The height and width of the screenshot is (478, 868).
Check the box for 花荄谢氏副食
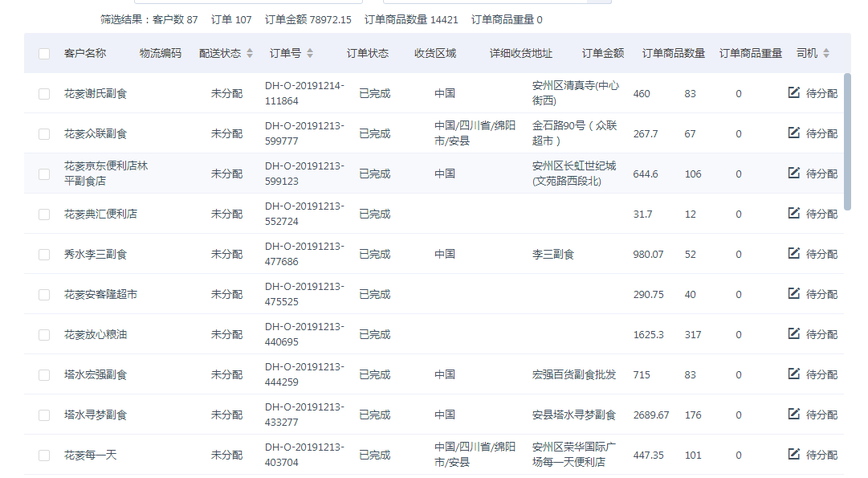(x=44, y=94)
